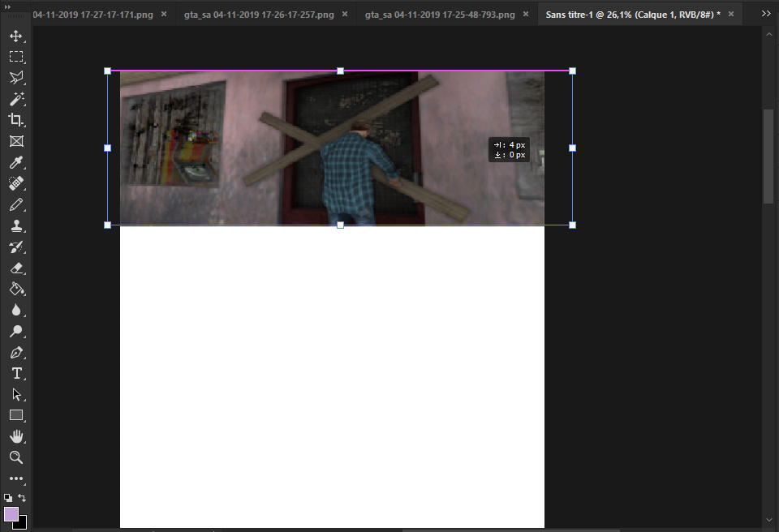Switch to the gta_sa 17-26-17-257.png tab
The width and height of the screenshot is (779, 532).
259,15
